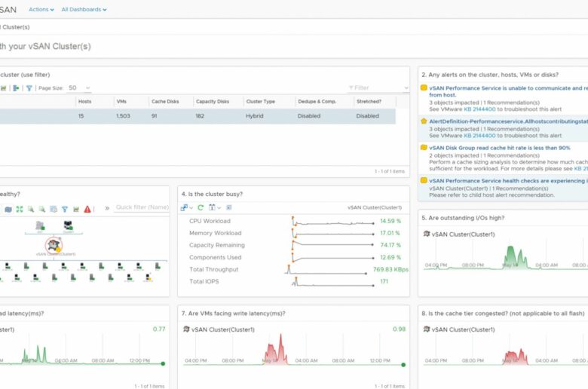
Task: Select the cluster row showing 1,503 VMs
Action: [x=198, y=116]
